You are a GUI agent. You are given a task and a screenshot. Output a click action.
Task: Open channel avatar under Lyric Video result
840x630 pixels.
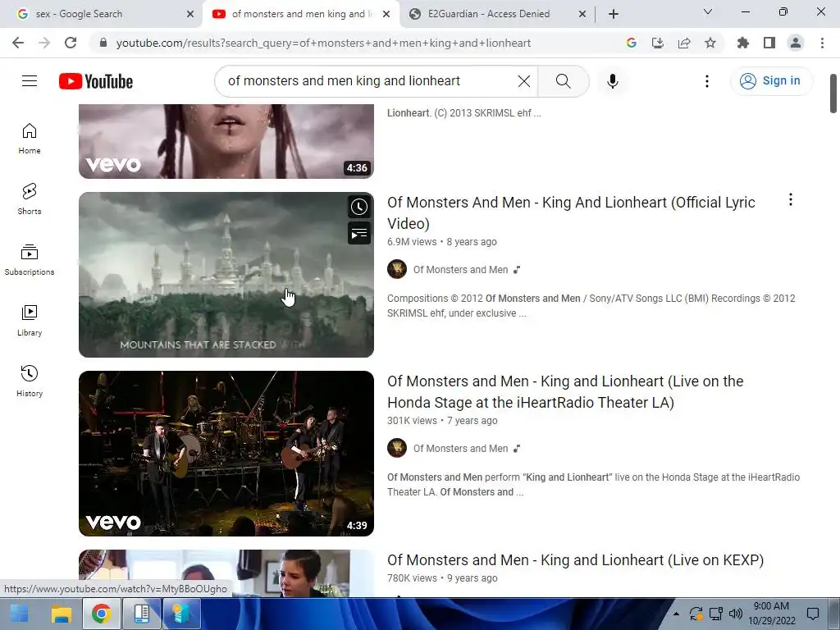pos(397,269)
